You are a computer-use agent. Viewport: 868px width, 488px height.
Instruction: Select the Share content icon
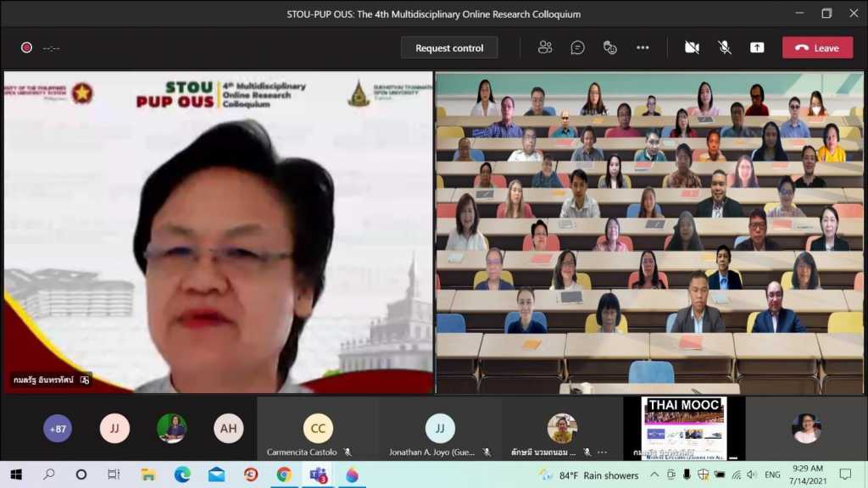757,47
